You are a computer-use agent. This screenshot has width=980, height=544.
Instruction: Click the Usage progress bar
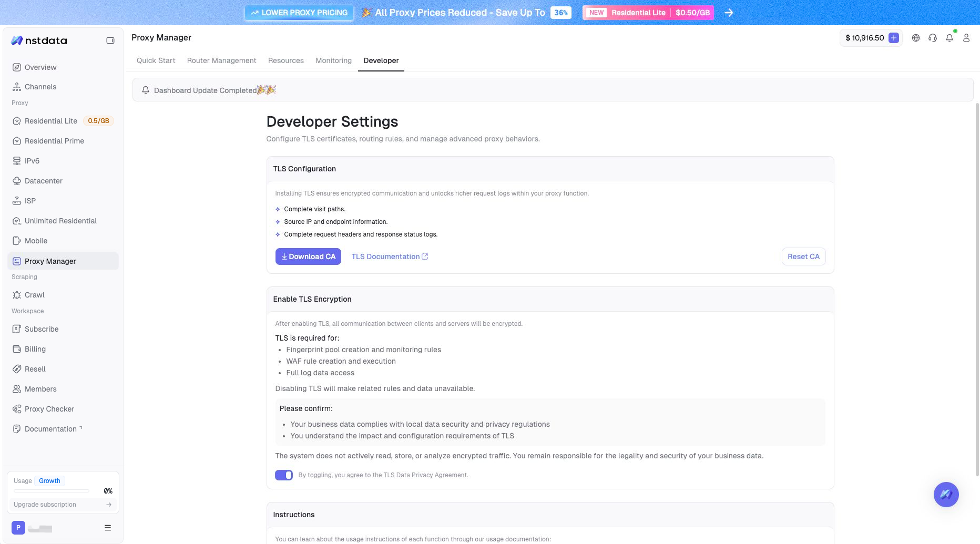pos(52,491)
